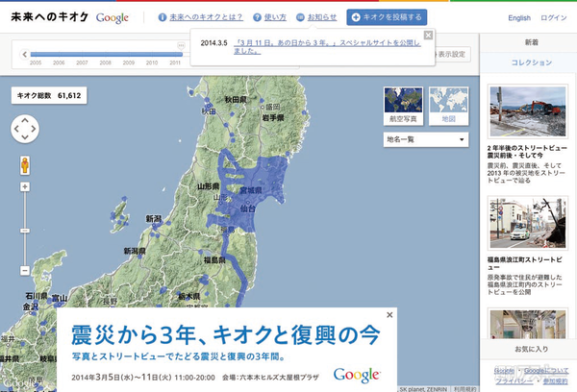The height and width of the screenshot is (392, 577).
Task: Click the キオク総数 61,612 counter
Action: 49,96
